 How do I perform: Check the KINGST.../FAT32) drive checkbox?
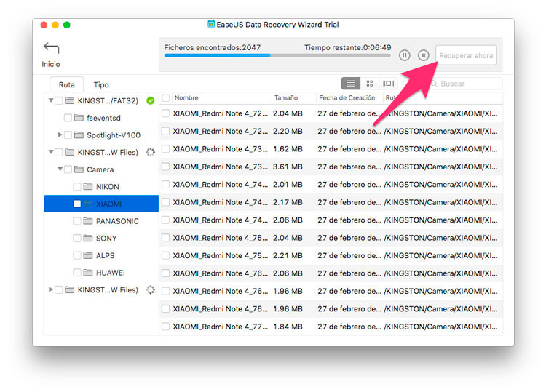pyautogui.click(x=59, y=100)
